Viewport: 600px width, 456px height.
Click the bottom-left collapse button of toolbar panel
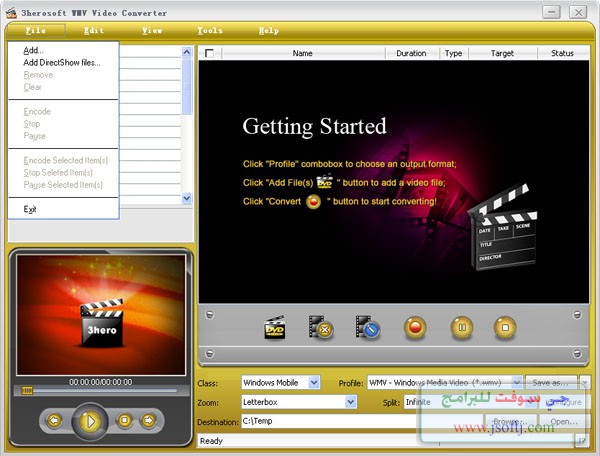(x=209, y=353)
